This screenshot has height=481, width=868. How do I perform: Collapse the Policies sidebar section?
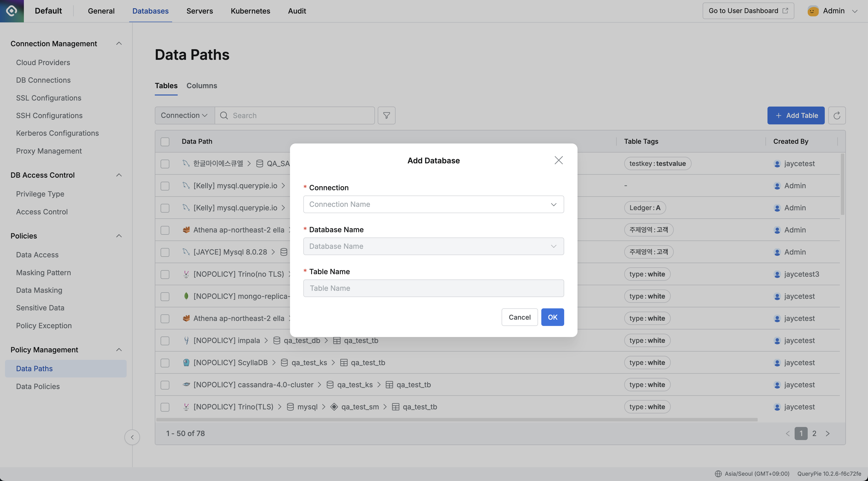pos(119,236)
